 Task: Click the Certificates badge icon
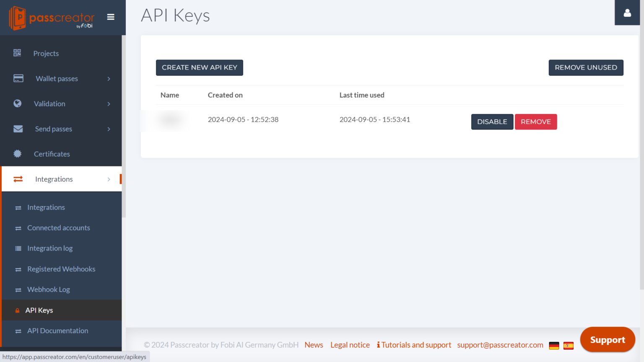tap(18, 154)
